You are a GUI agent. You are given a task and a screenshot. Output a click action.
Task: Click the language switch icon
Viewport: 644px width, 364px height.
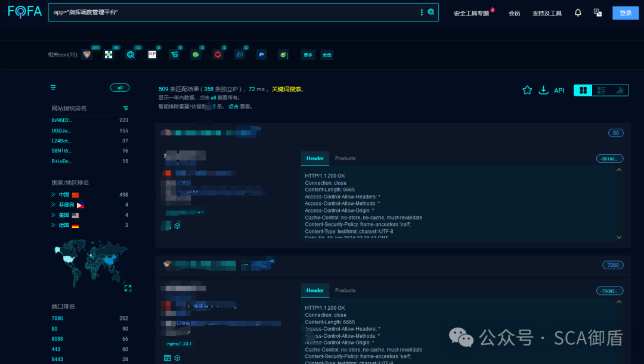597,13
